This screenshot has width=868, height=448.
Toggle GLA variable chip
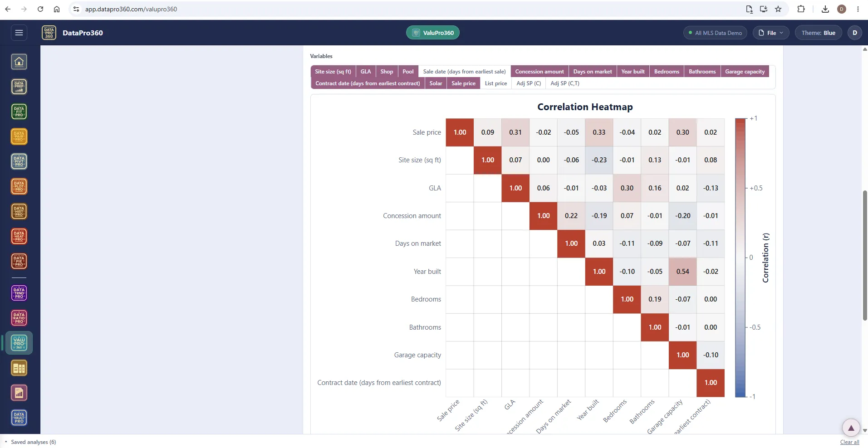click(366, 72)
